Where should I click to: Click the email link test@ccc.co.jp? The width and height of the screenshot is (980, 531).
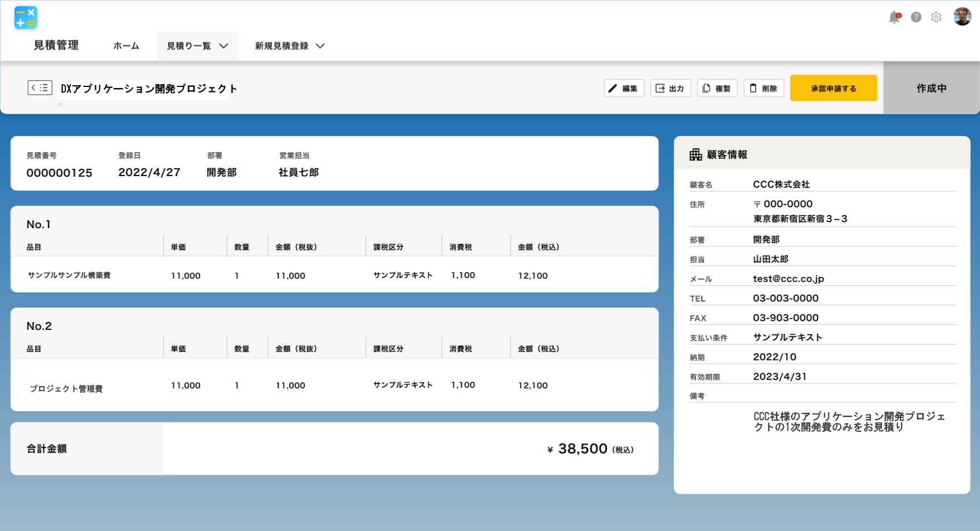788,279
